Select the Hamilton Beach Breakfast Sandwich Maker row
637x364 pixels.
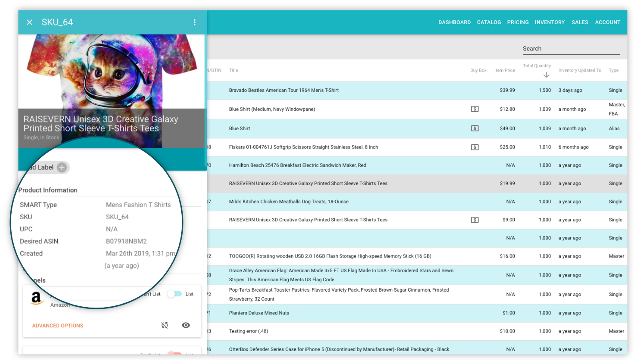click(416, 165)
